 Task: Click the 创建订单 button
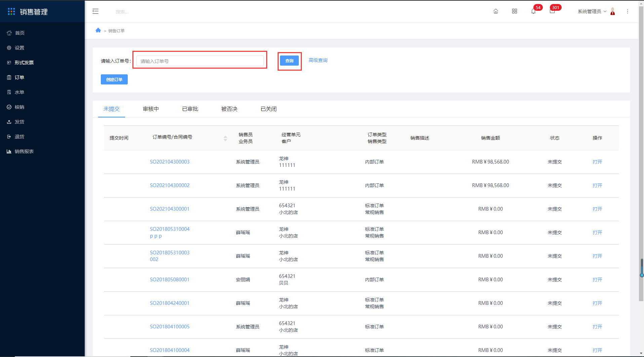pyautogui.click(x=114, y=79)
